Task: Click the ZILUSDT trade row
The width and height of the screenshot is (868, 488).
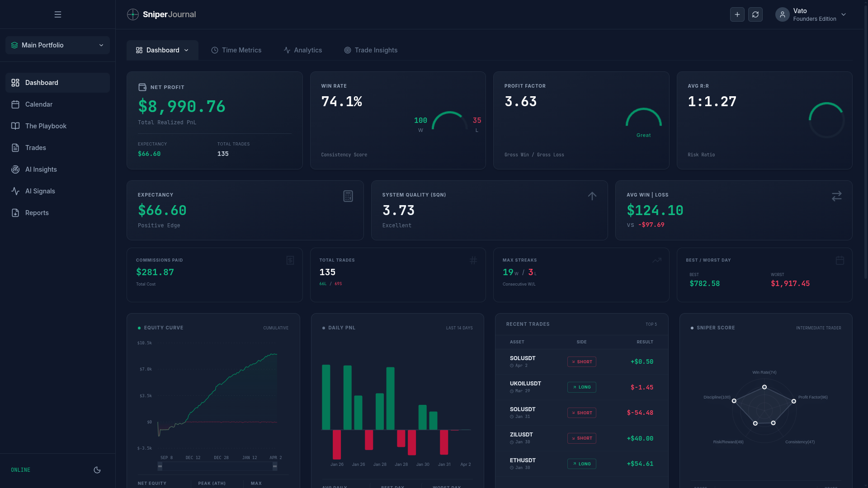Action: click(582, 438)
